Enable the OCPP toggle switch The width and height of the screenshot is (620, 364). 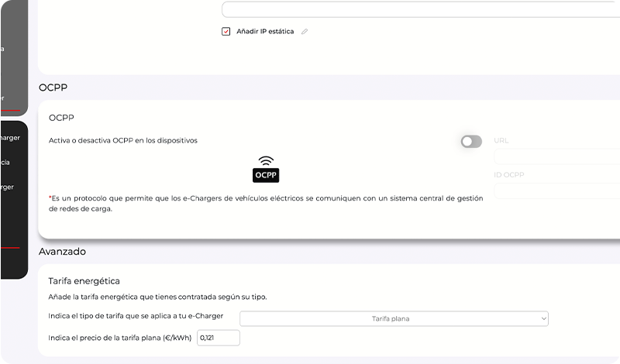470,141
